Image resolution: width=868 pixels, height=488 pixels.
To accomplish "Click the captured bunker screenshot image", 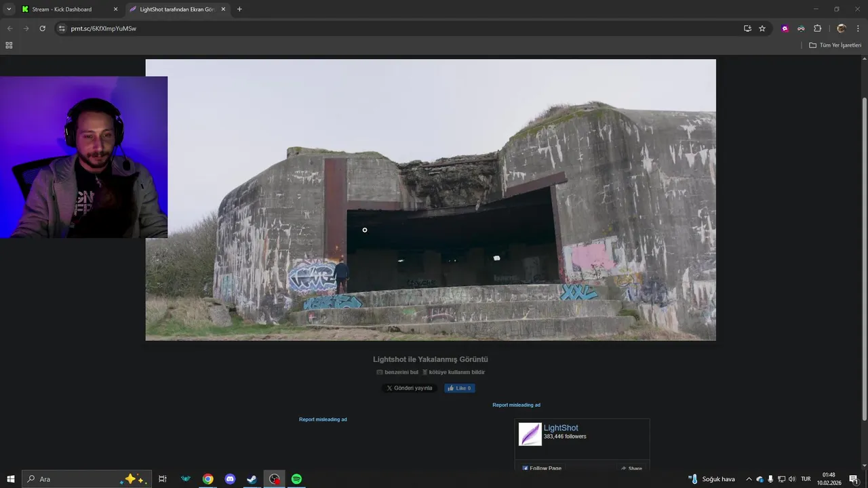I will [x=431, y=199].
